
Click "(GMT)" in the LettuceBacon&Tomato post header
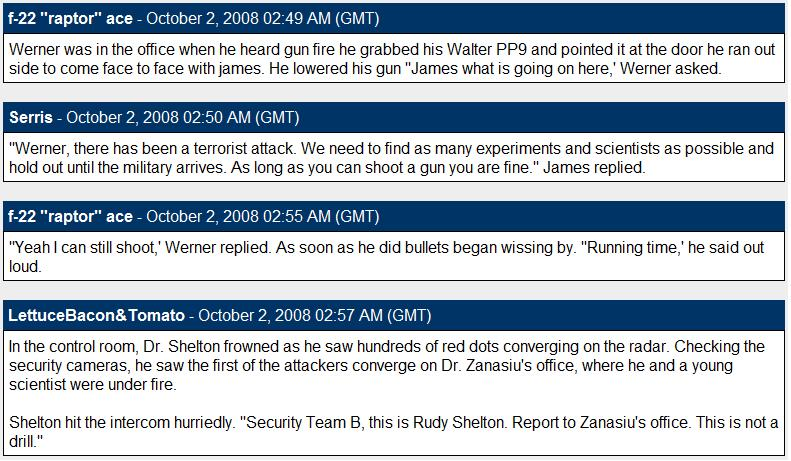coord(408,315)
